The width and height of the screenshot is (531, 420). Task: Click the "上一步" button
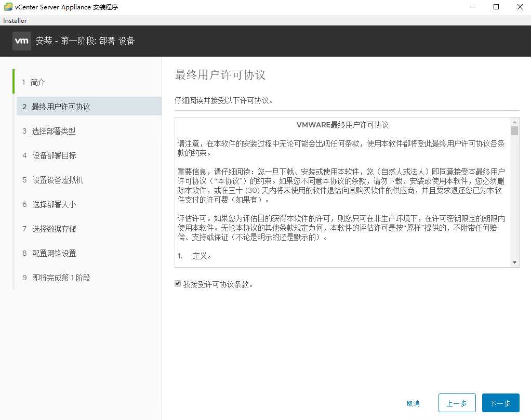coord(457,402)
